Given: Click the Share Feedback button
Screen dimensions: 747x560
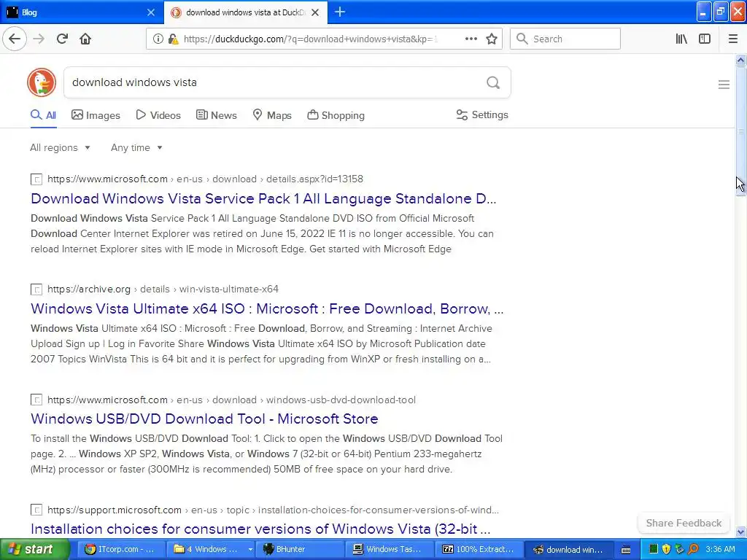Looking at the screenshot, I should pyautogui.click(x=684, y=523).
